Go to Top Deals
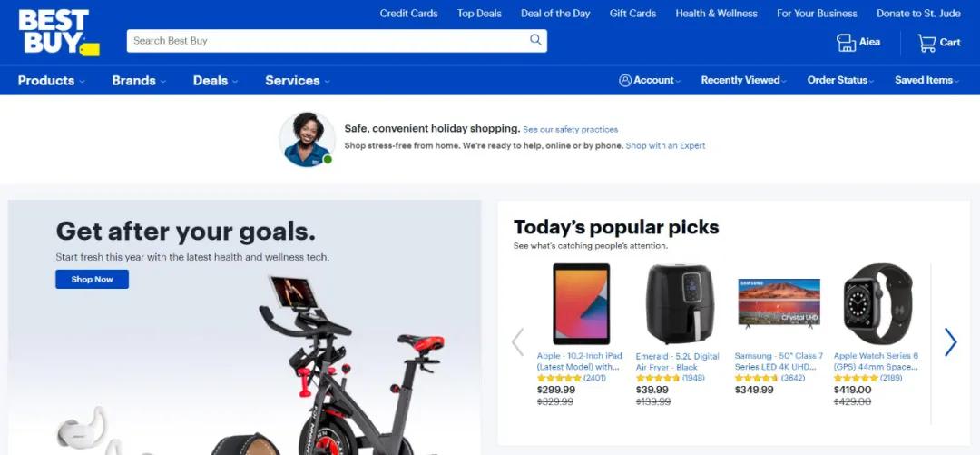 (479, 13)
